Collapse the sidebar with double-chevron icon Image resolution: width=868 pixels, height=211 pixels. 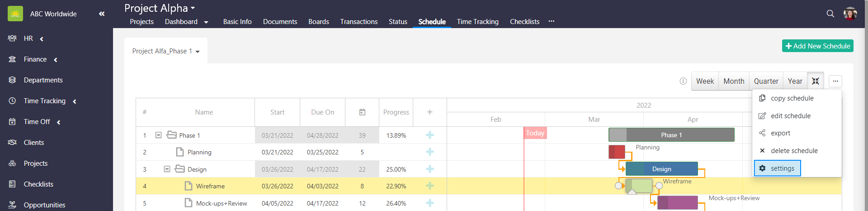(x=102, y=14)
